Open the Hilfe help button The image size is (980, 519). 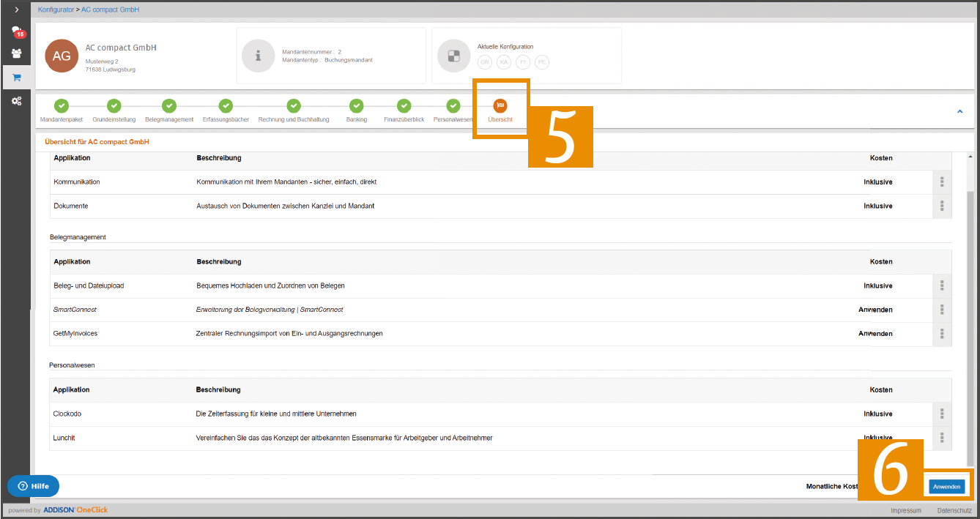(x=33, y=486)
